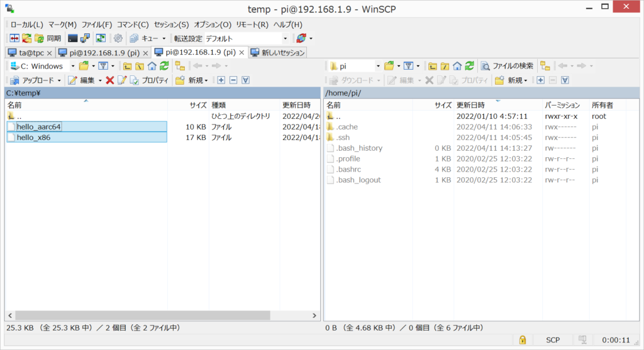Open the セッション(S) menu
Viewport: 644px width, 350px height.
click(171, 25)
